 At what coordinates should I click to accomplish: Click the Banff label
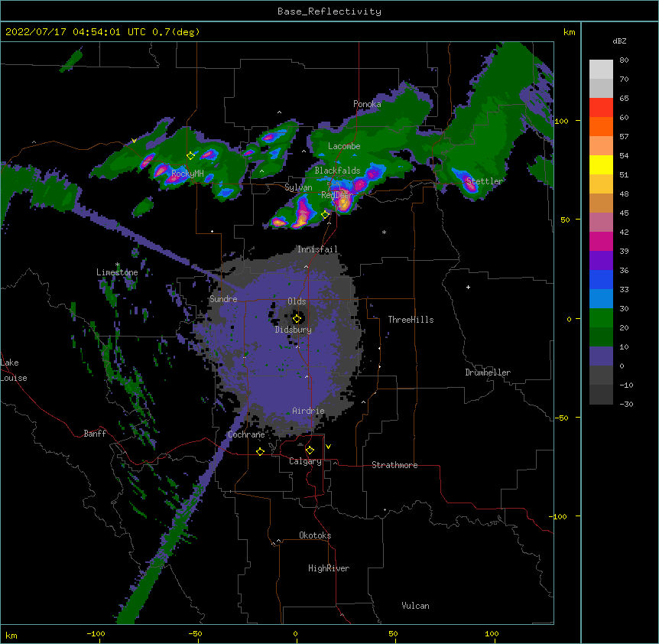pyautogui.click(x=95, y=434)
